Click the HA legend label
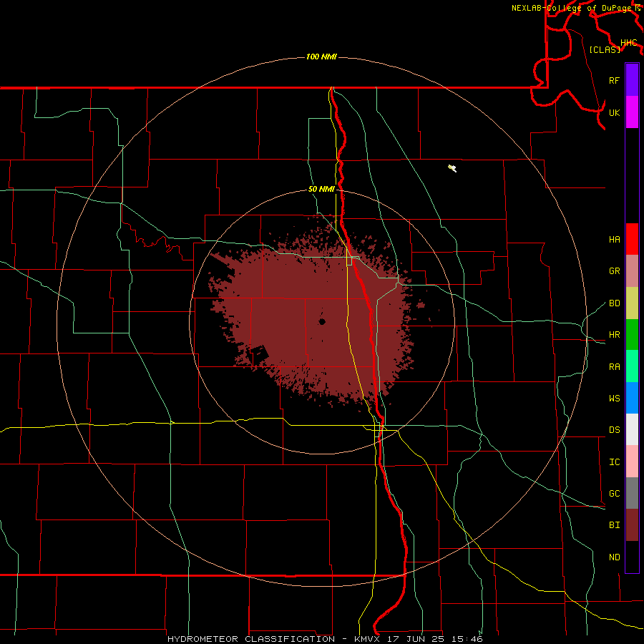This screenshot has height=644, width=644. tap(615, 240)
